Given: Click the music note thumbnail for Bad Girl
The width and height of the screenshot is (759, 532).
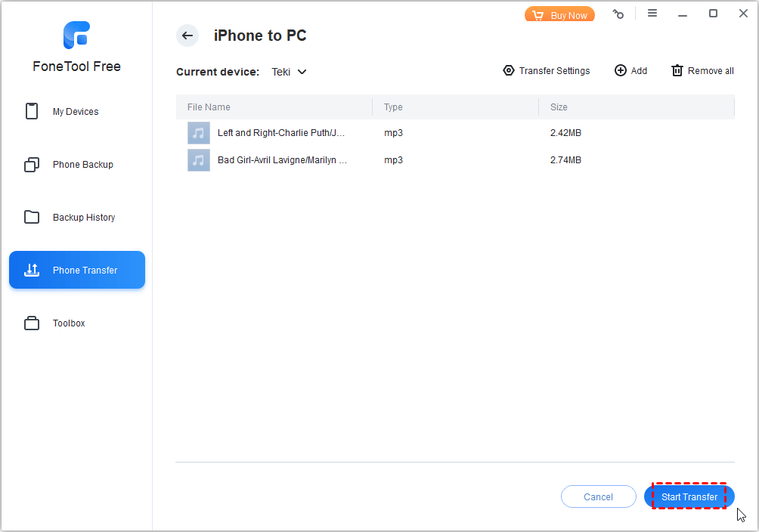Looking at the screenshot, I should tap(198, 159).
